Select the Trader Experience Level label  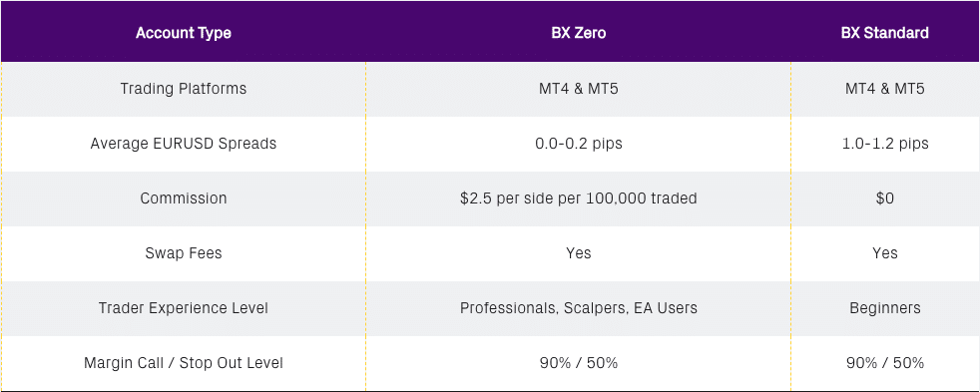click(183, 308)
